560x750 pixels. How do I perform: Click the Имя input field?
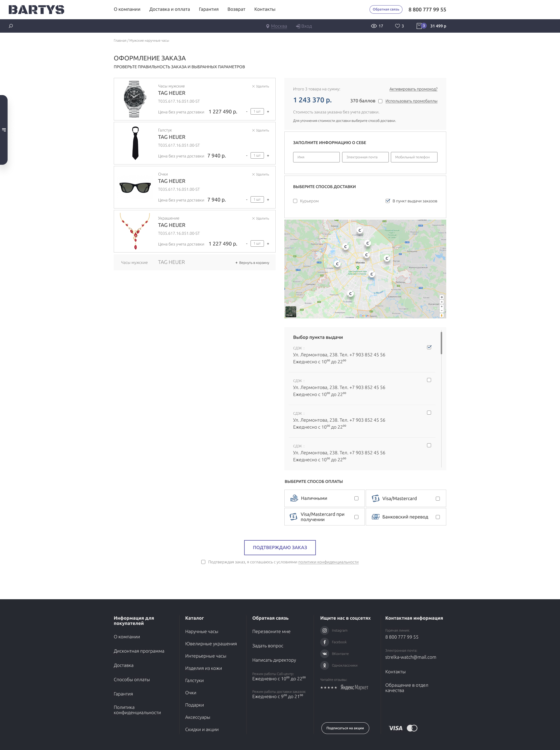click(316, 157)
